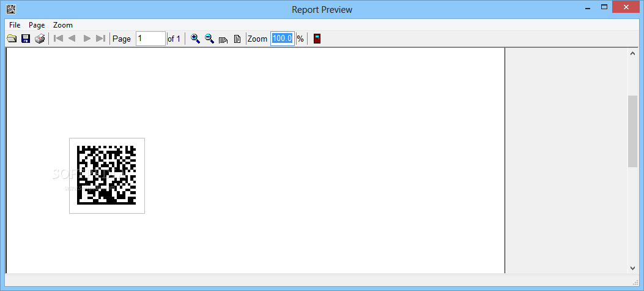This screenshot has width=644, height=291.
Task: Fit page to width icon
Action: coord(223,39)
